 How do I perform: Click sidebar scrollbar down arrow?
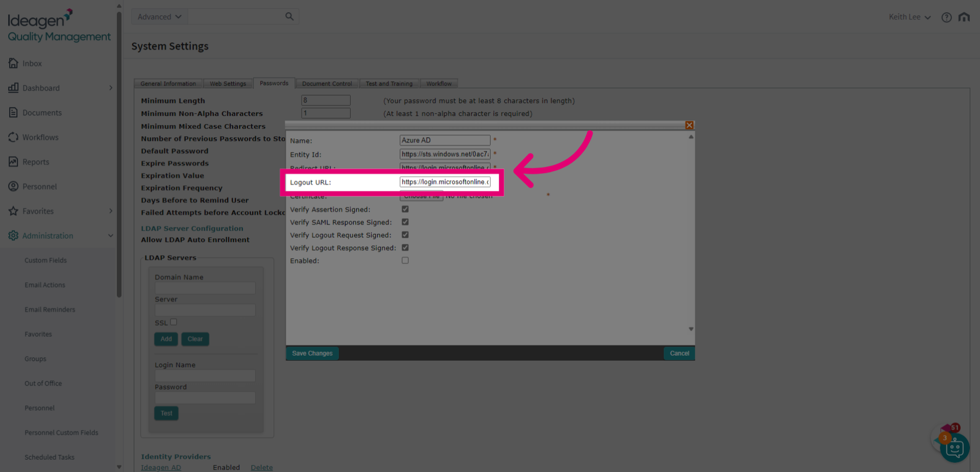pos(119,467)
